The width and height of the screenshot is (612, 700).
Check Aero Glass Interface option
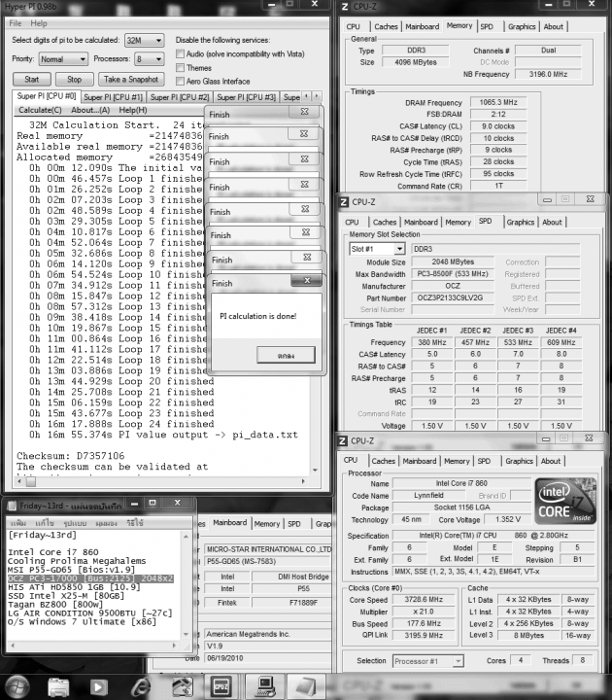181,82
